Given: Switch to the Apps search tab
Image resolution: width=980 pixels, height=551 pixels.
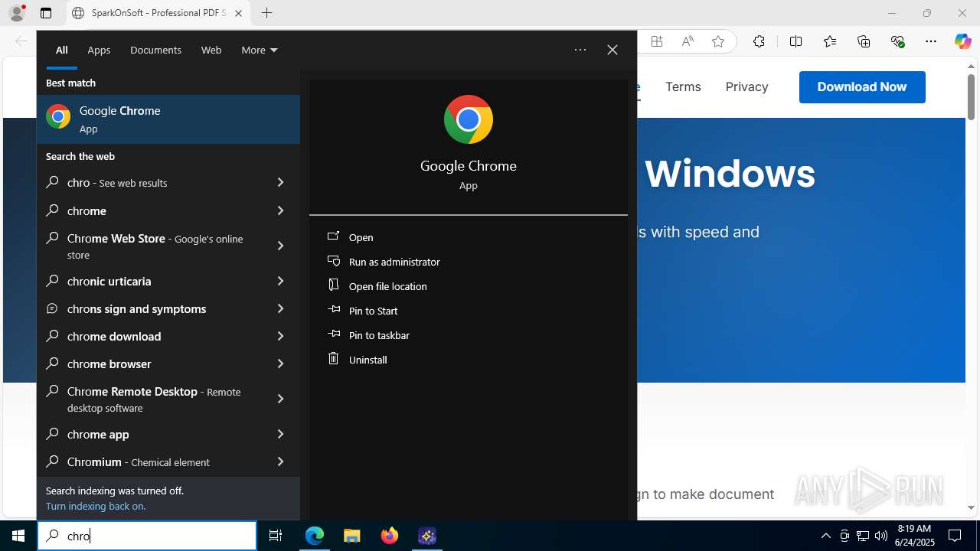Looking at the screenshot, I should click(x=99, y=50).
